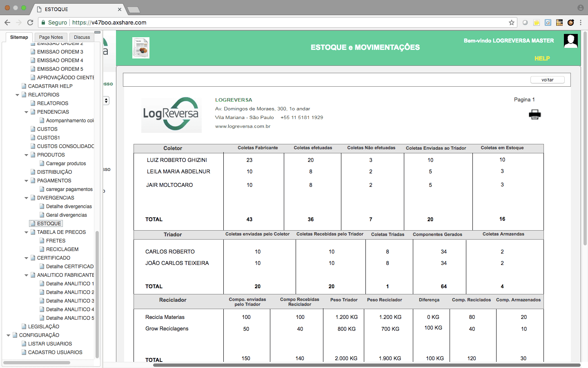Open CADASTRAR HELP page in sitemap
This screenshot has width=588, height=368.
point(50,86)
